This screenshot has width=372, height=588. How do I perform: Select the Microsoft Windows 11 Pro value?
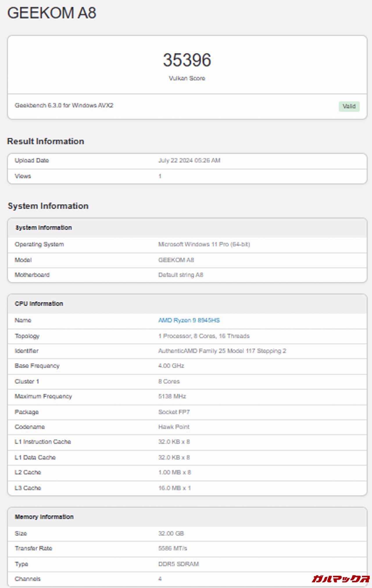pos(204,244)
